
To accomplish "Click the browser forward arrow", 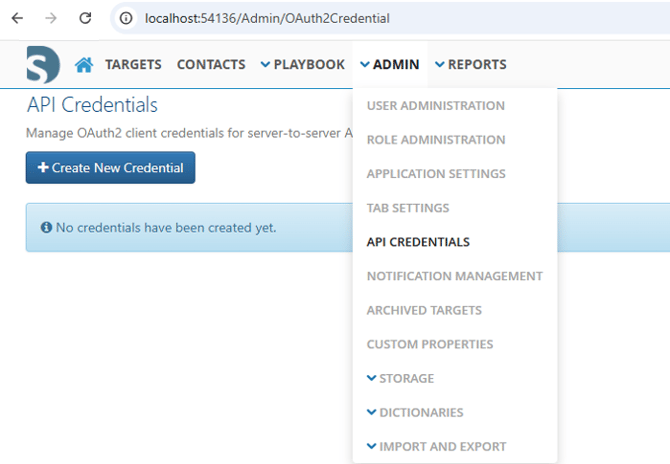I will tap(52, 18).
